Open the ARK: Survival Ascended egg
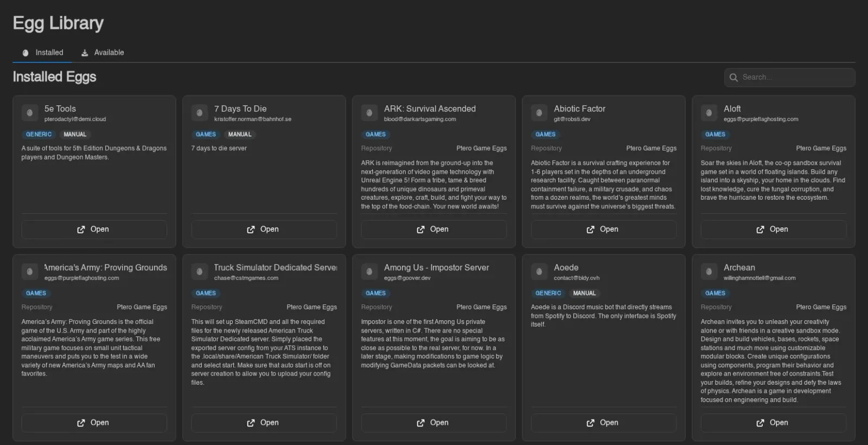Image resolution: width=868 pixels, height=445 pixels. [433, 230]
